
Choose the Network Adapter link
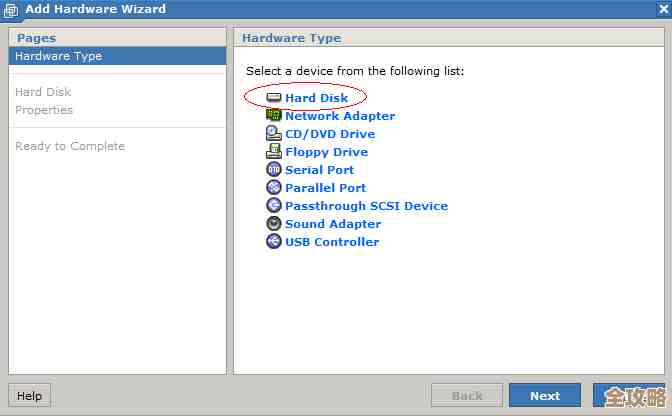click(340, 116)
